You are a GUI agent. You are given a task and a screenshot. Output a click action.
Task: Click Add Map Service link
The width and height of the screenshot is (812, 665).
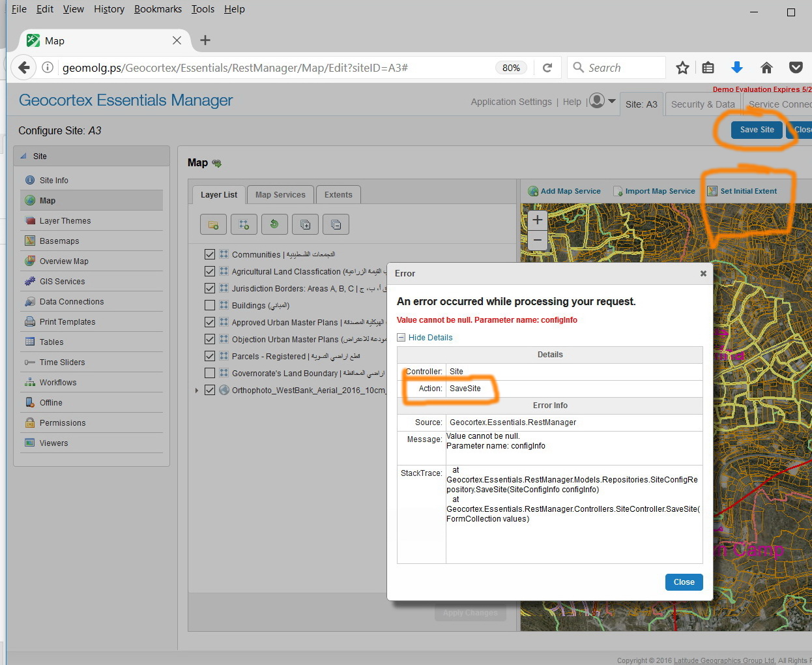click(x=564, y=191)
